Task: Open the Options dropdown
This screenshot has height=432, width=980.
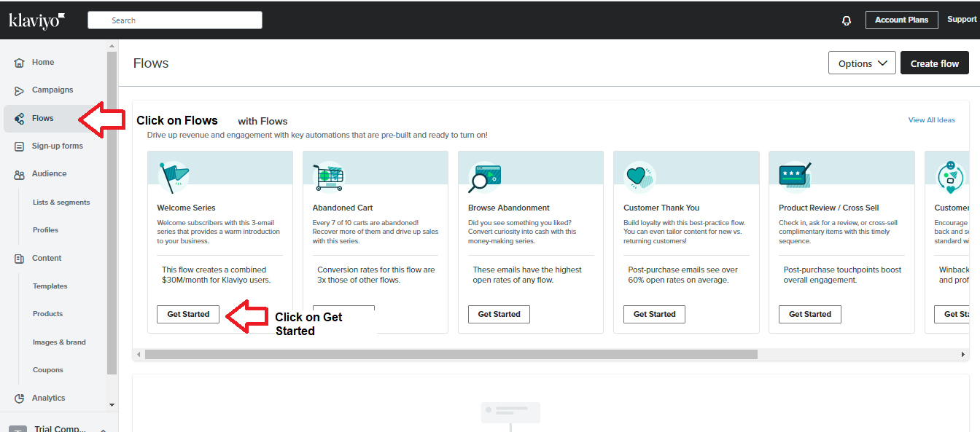Action: point(862,63)
